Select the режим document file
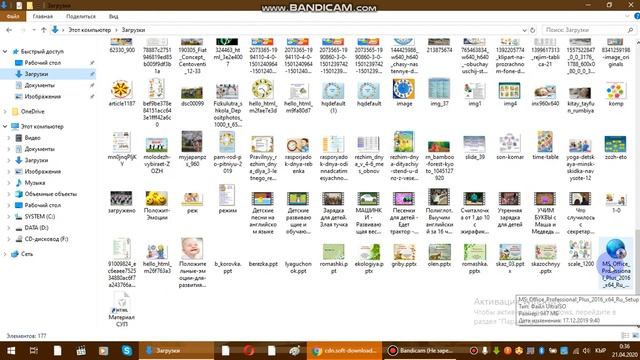The height and width of the screenshot is (360, 640). coord(227,199)
